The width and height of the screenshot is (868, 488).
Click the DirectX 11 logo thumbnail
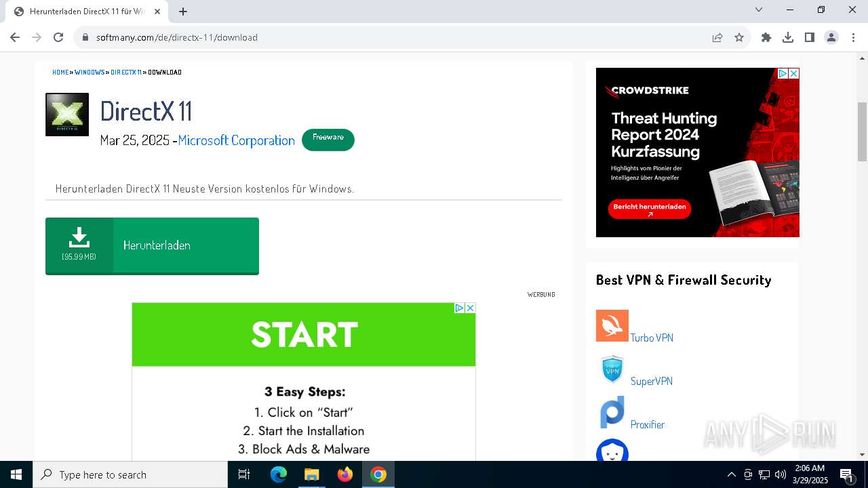[x=67, y=115]
